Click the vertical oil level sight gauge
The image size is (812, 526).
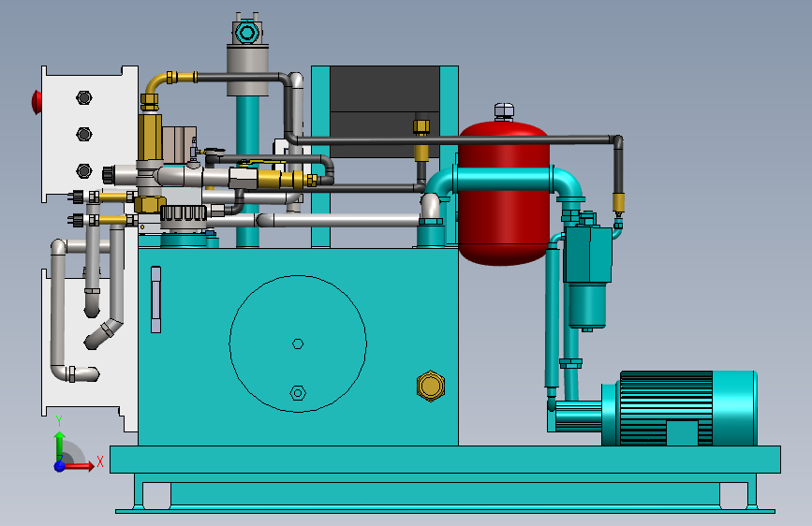(x=155, y=300)
